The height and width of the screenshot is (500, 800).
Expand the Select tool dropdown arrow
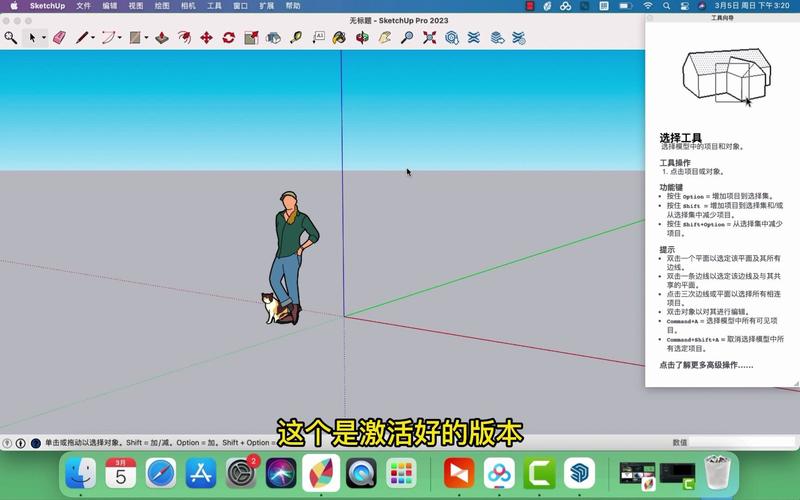[x=44, y=38]
